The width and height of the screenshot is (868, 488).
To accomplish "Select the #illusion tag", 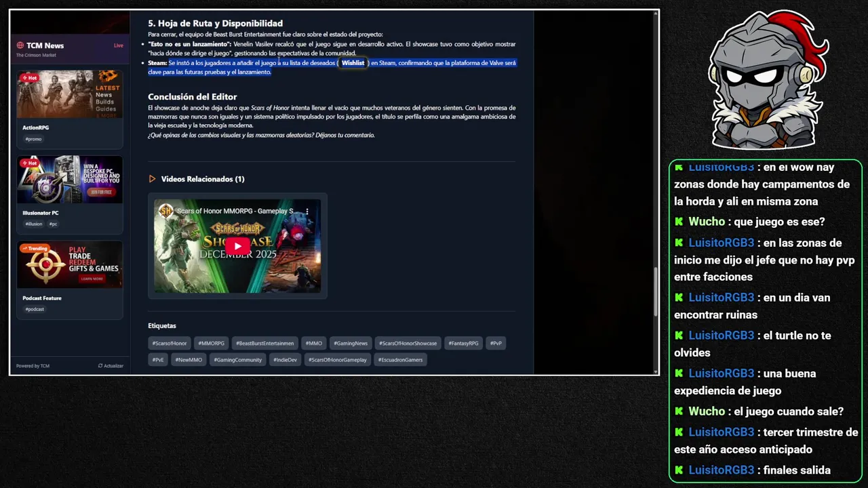I will (x=34, y=224).
